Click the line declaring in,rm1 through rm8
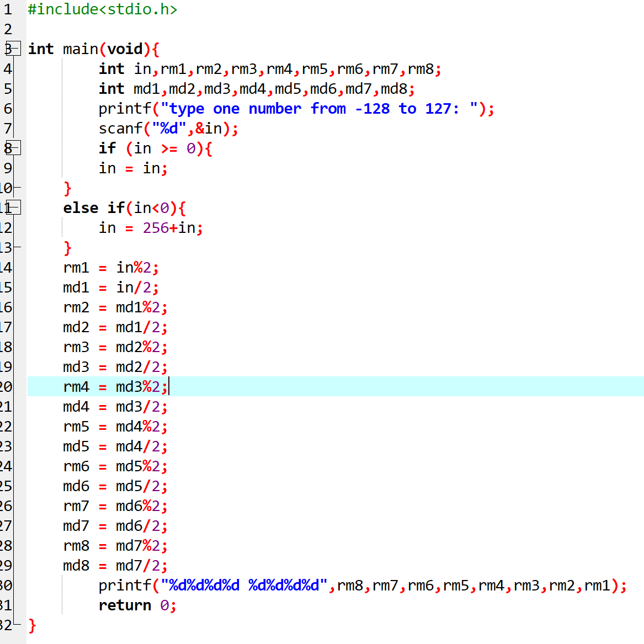The image size is (644, 644). (270, 69)
